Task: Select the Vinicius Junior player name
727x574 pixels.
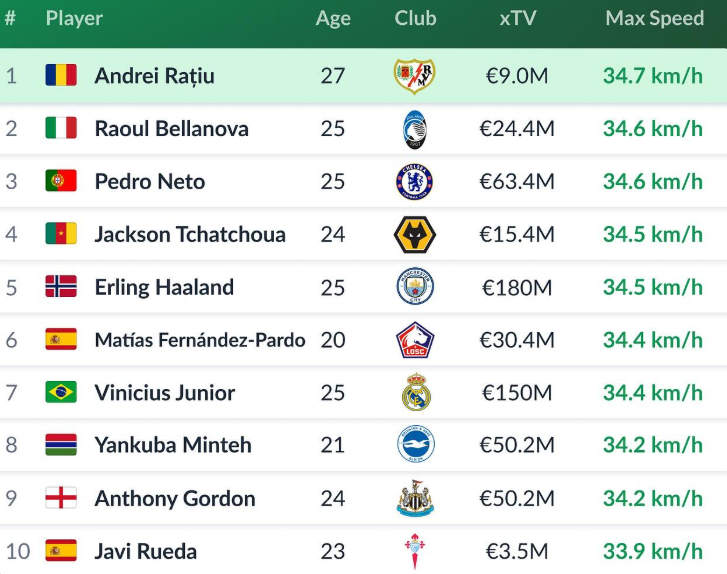Action: [165, 392]
